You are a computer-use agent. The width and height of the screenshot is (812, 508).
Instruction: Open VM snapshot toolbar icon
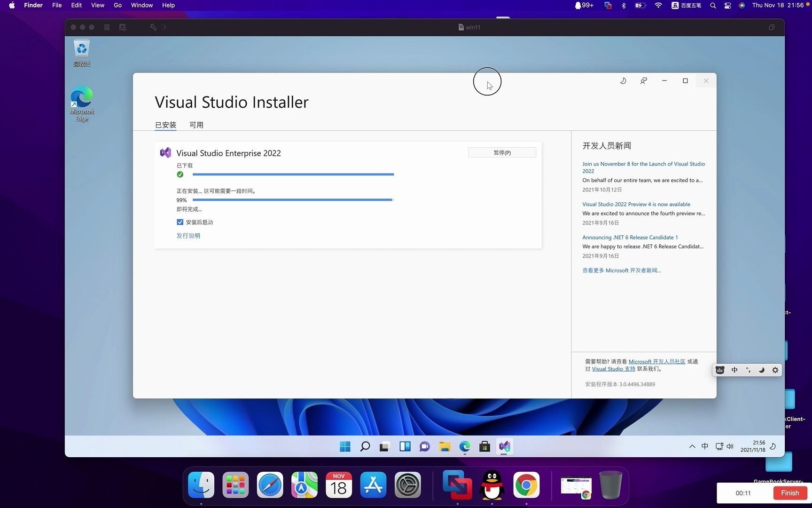coord(123,27)
